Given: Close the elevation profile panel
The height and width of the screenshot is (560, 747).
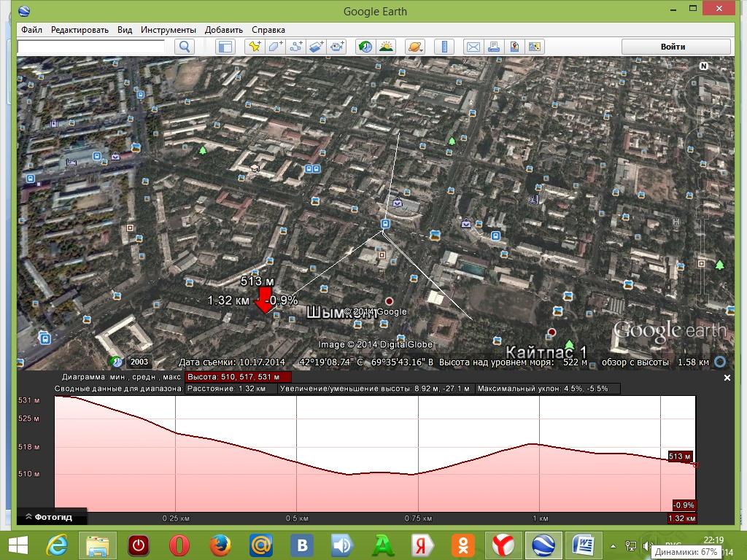Looking at the screenshot, I should click(x=727, y=378).
